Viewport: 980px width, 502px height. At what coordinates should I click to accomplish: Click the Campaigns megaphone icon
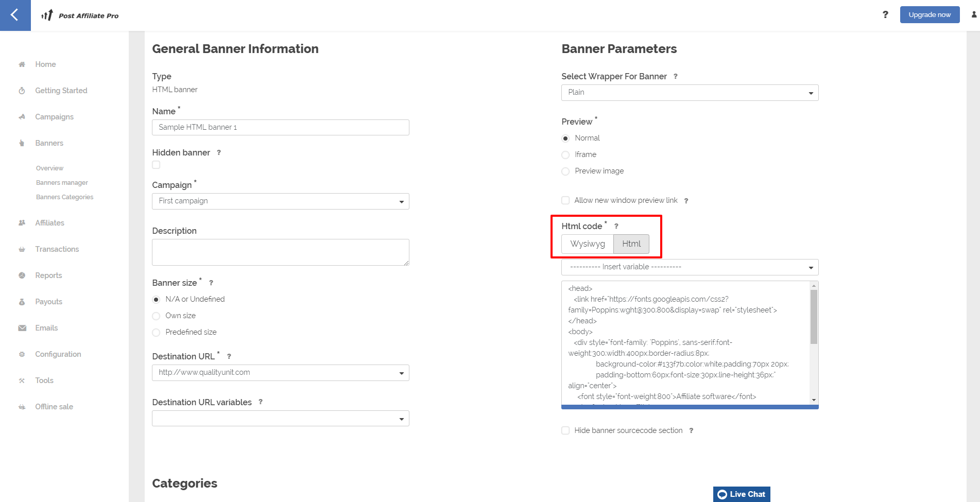click(22, 117)
